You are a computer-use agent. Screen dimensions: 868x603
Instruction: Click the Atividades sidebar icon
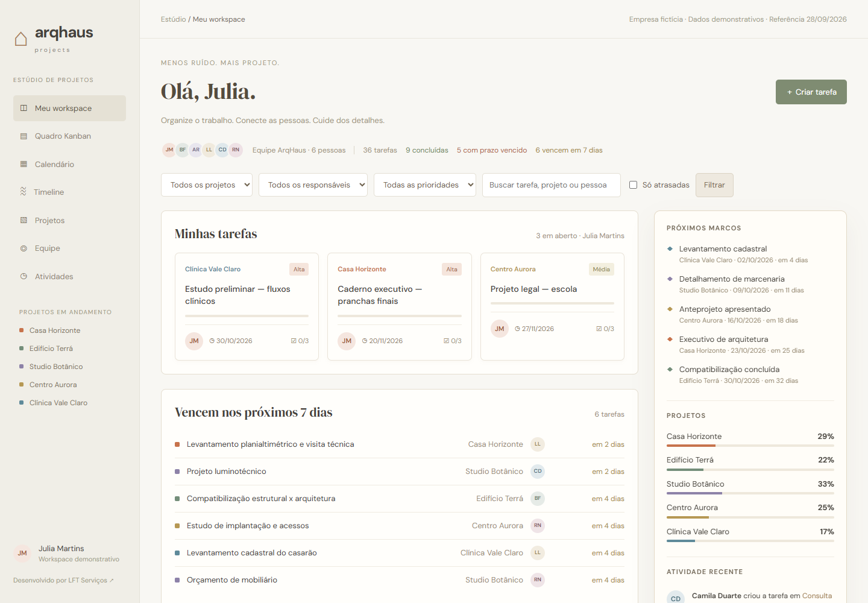click(x=24, y=276)
